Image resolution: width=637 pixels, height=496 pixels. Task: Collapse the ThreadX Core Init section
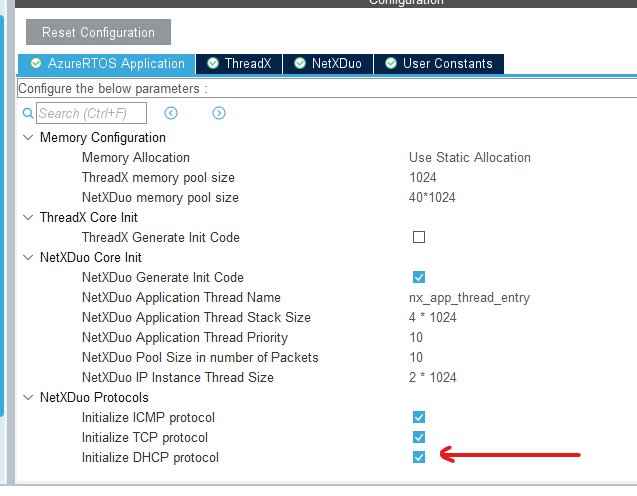(28, 217)
